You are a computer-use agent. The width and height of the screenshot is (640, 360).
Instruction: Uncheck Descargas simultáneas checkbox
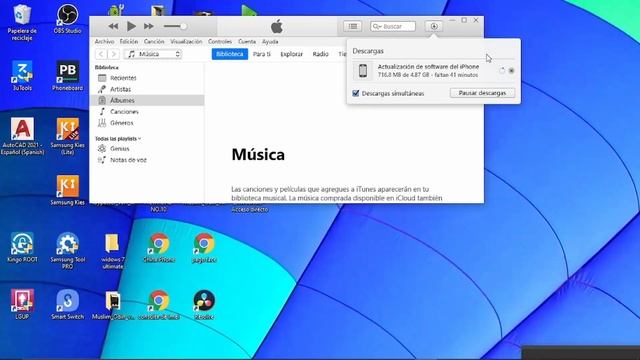pyautogui.click(x=356, y=93)
